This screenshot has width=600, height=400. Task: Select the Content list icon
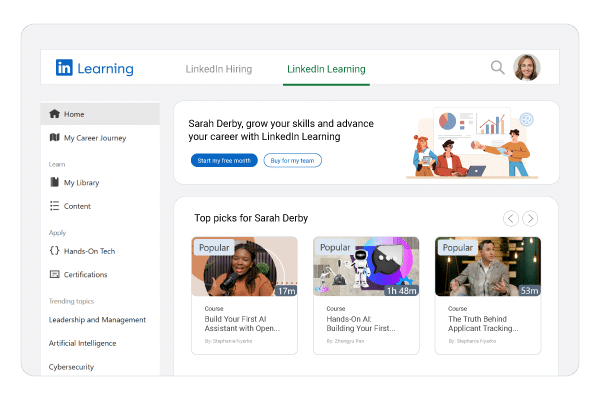pyautogui.click(x=55, y=206)
